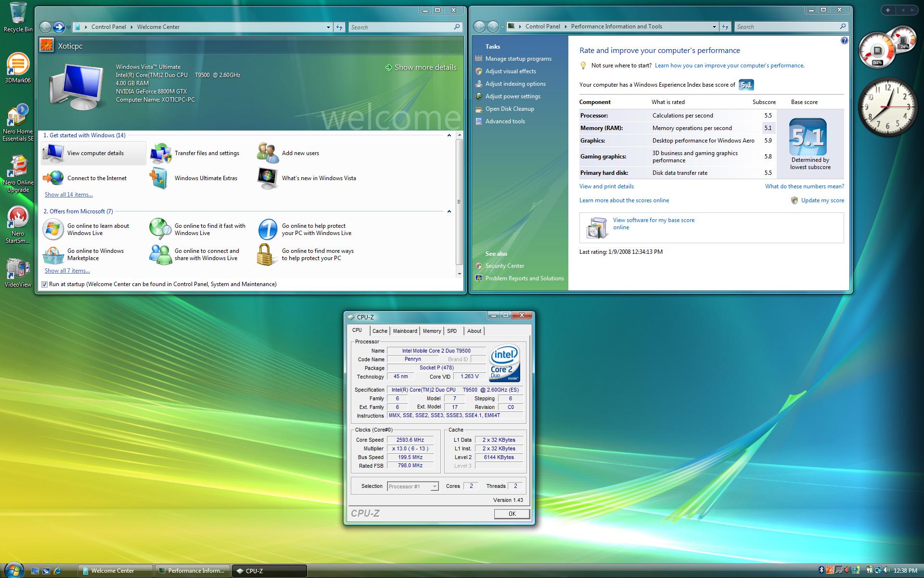Screen dimensions: 924x578
Task: Click the Internet Explorer quick launch icon
Action: point(58,571)
